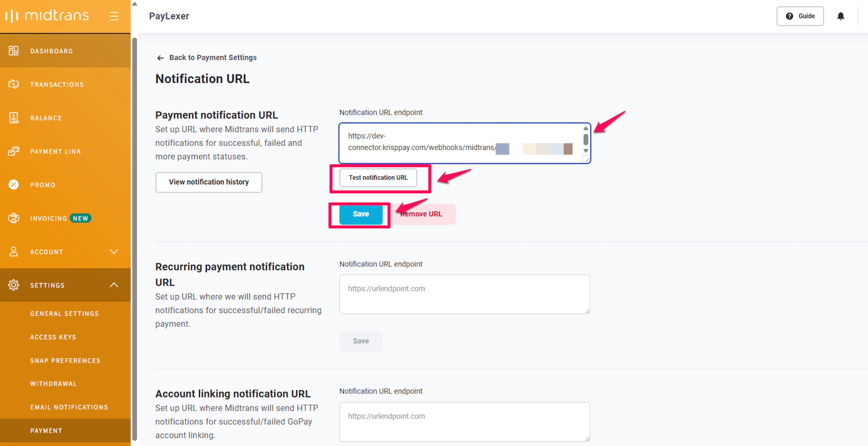The image size is (868, 446).
Task: Toggle the hamburger sidebar menu
Action: coord(114,16)
